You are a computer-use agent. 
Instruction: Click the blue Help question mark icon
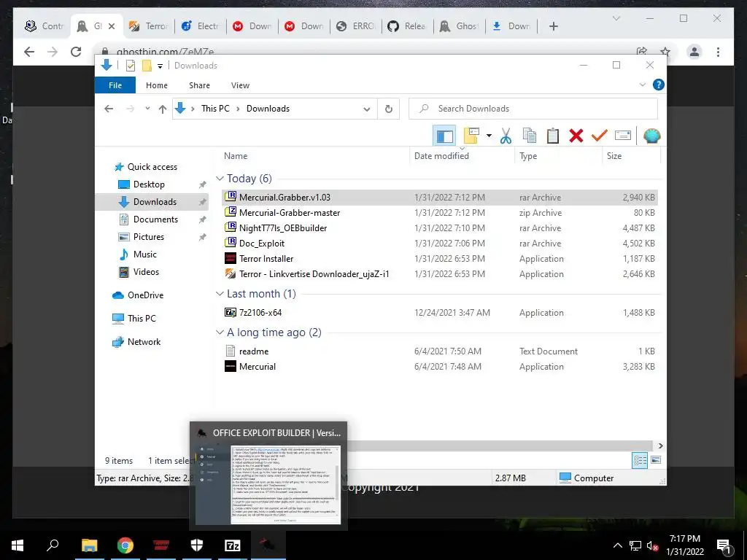[x=659, y=85]
